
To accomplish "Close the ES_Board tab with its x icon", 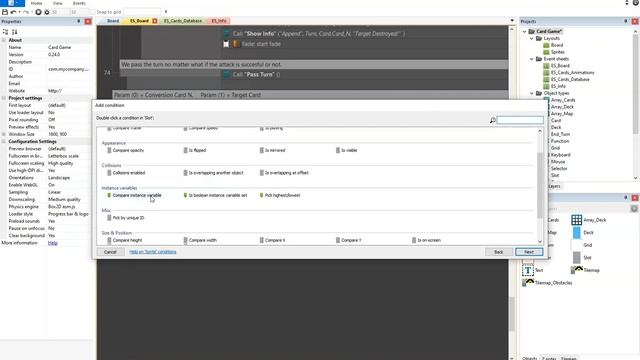I will pos(155,21).
